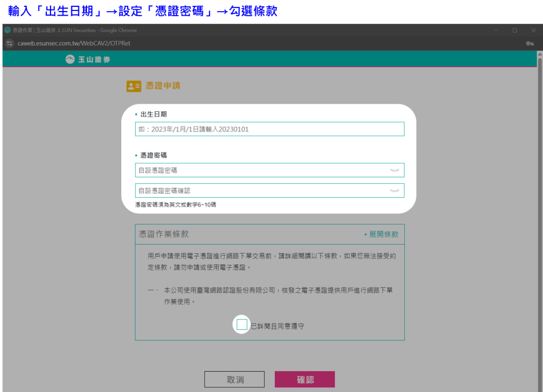Maximize the Chrome window
This screenshot has width=543, height=392.
pos(515,30)
